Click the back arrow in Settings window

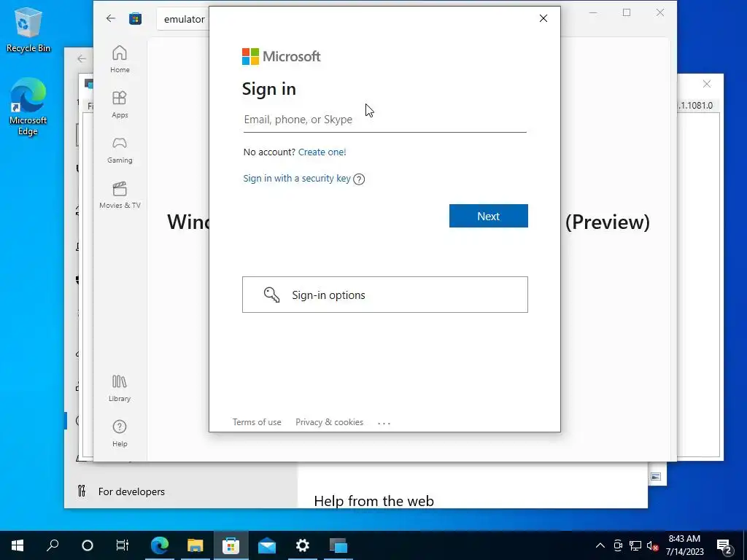click(x=82, y=58)
